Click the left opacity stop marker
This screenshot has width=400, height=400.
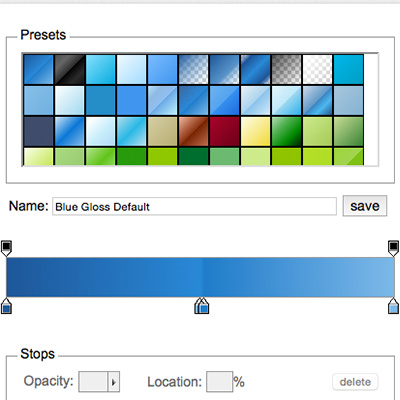[6, 248]
